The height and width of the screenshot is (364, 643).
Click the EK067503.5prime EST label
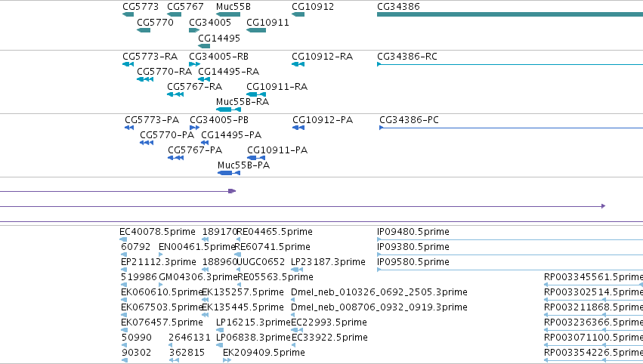(x=162, y=307)
